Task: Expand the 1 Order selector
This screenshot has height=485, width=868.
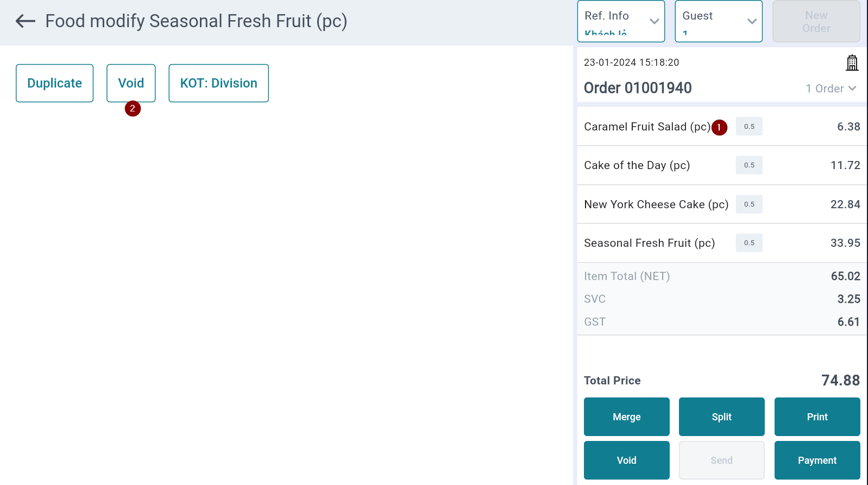Action: coord(831,89)
